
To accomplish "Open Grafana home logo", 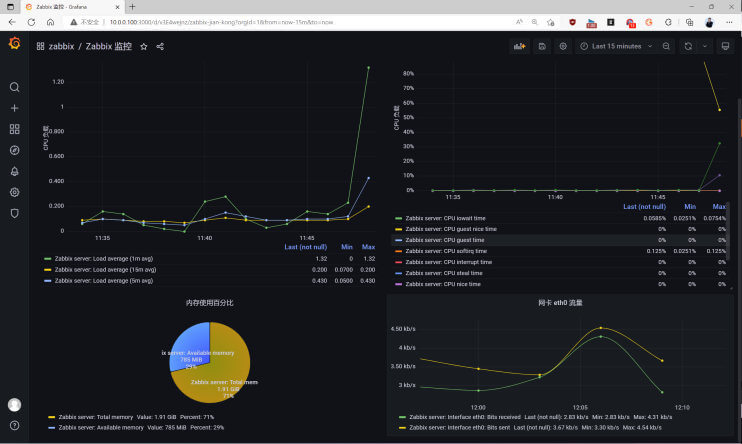I will pos(15,44).
